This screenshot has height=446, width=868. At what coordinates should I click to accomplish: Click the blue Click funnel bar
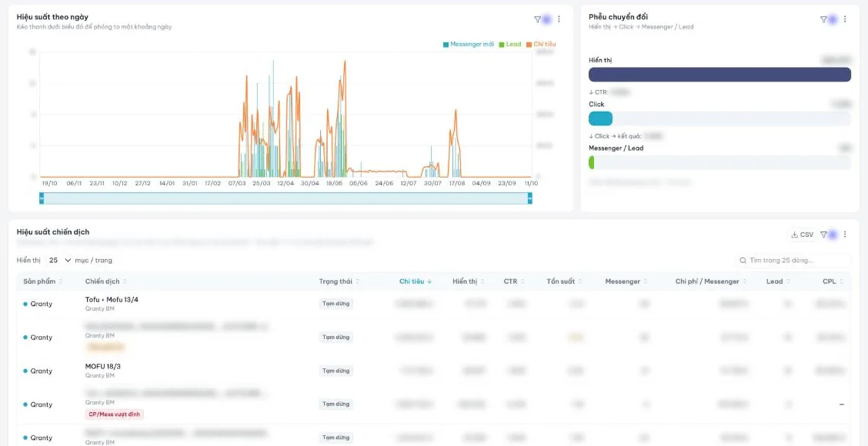pos(601,118)
